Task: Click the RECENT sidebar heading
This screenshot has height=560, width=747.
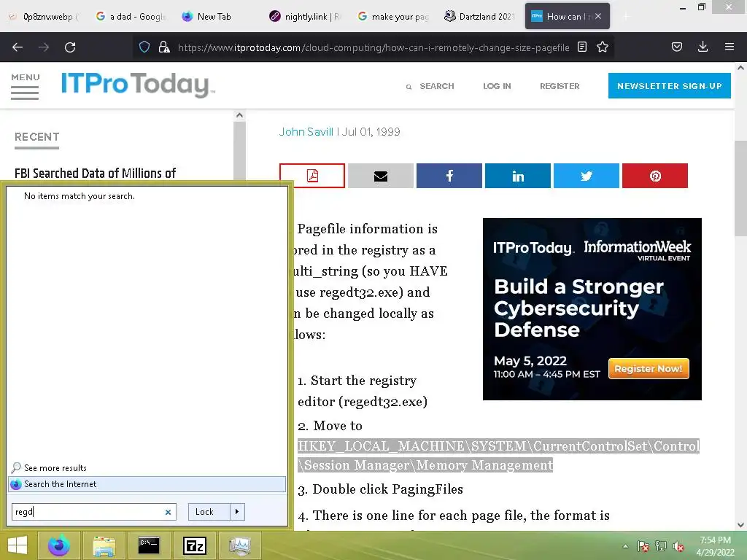Action: tap(36, 137)
